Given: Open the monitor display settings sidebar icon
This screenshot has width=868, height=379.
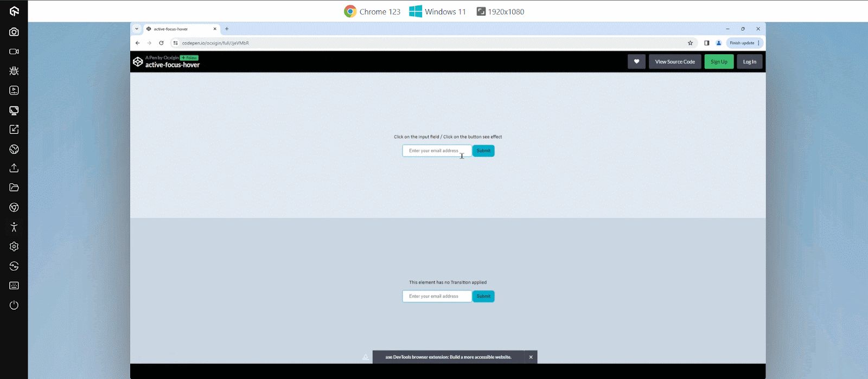Looking at the screenshot, I should pyautogui.click(x=14, y=110).
